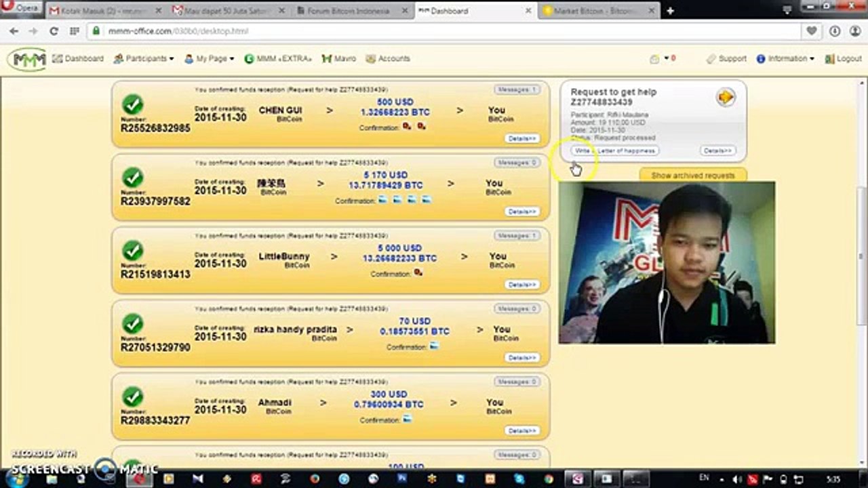
Task: Click Write a Letter of happiness
Action: coord(615,150)
